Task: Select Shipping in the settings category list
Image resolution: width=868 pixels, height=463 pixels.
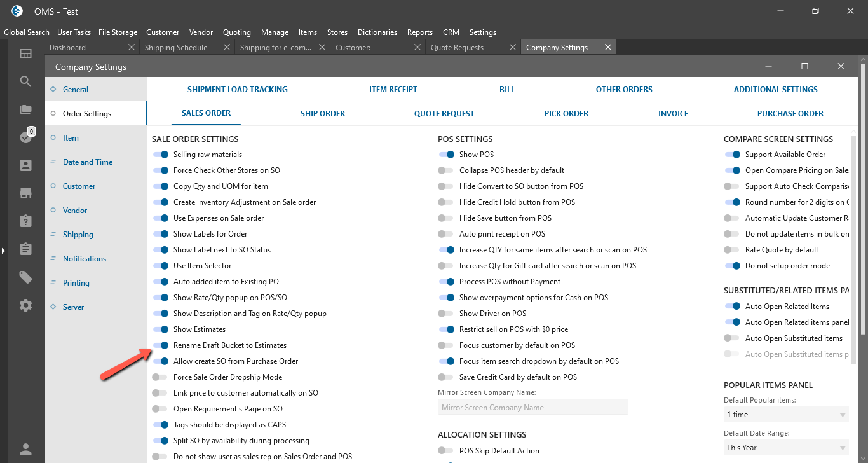Action: click(x=78, y=235)
